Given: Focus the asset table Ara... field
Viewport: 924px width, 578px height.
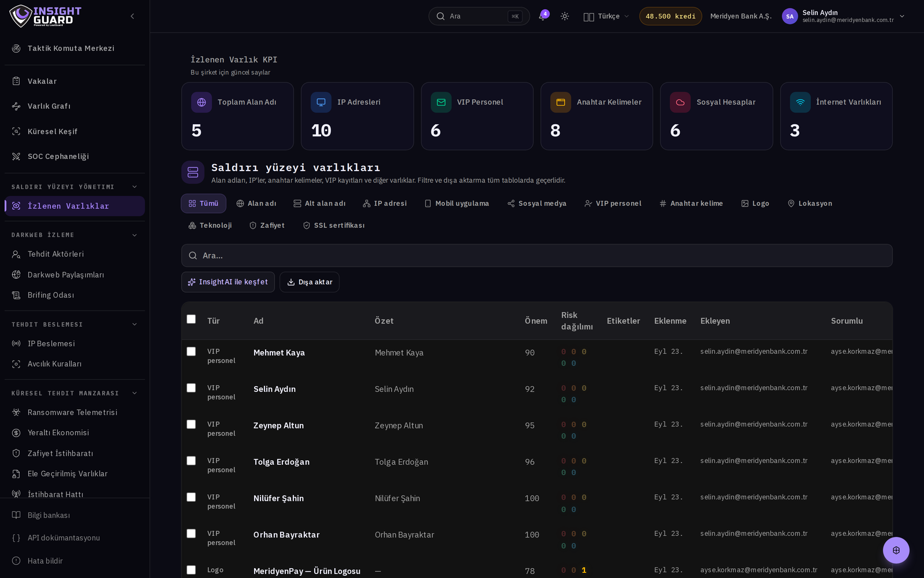Looking at the screenshot, I should (x=537, y=255).
